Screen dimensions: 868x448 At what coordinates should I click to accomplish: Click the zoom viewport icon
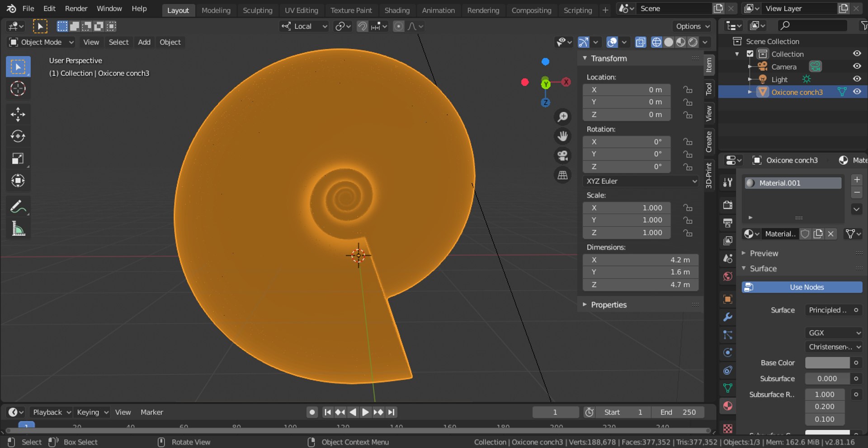click(x=563, y=117)
